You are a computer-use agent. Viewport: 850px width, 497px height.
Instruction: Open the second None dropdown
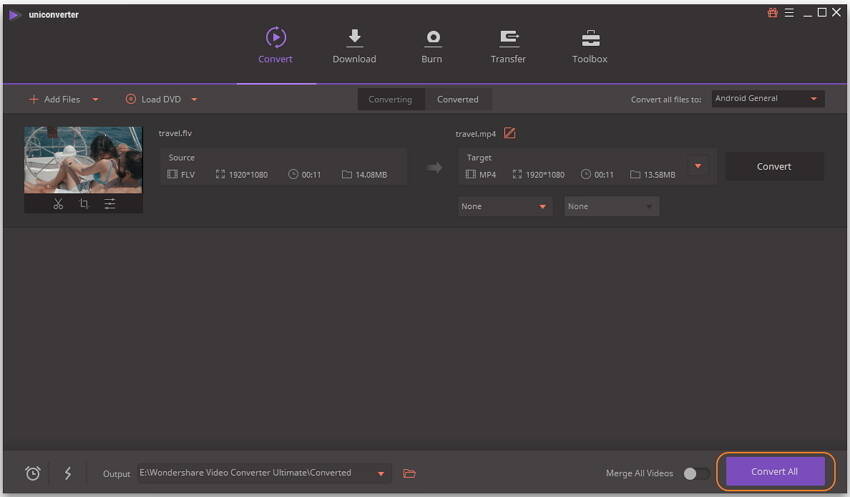click(611, 206)
